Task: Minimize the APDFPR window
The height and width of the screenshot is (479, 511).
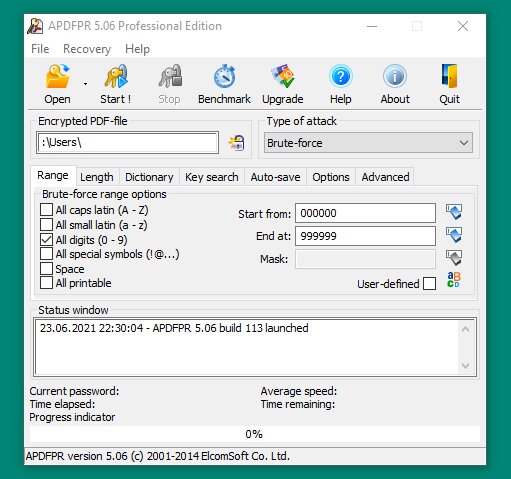Action: pos(372,26)
